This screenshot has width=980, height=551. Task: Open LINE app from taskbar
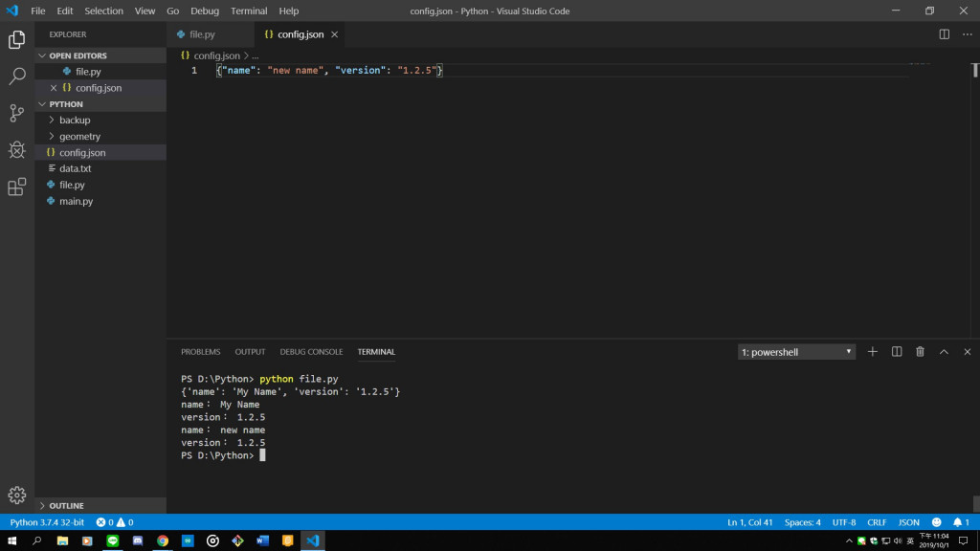[x=113, y=540]
